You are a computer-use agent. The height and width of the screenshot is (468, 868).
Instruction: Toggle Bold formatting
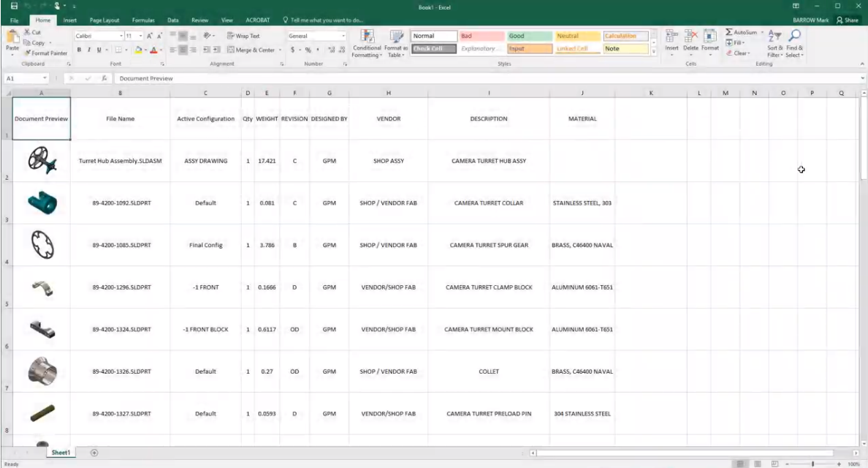(x=79, y=50)
